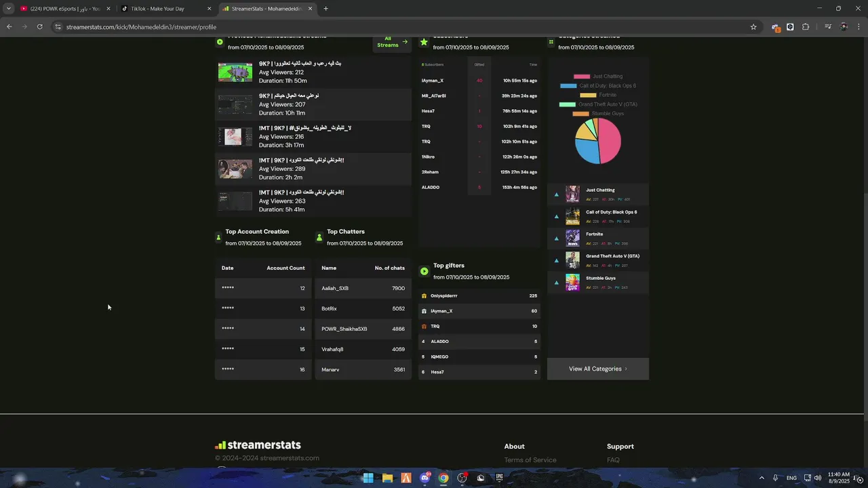Toggle the Fortnite yellow legend swatch
868x488 pixels.
tap(588, 95)
